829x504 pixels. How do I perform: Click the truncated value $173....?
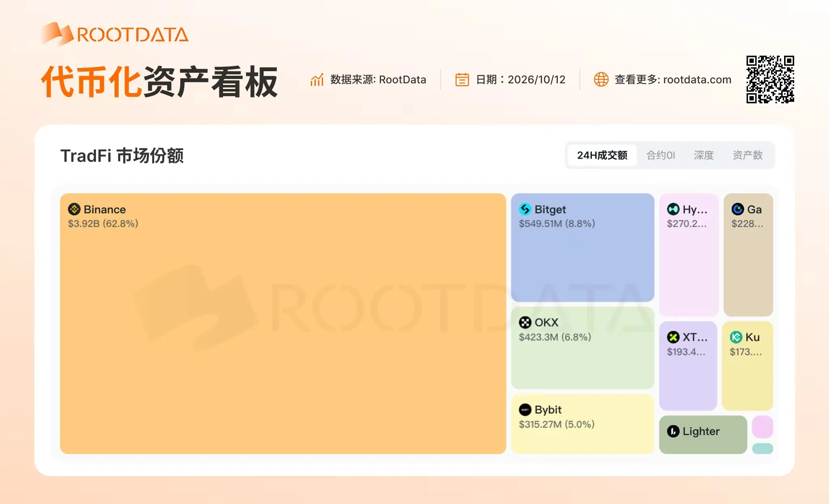click(x=746, y=352)
